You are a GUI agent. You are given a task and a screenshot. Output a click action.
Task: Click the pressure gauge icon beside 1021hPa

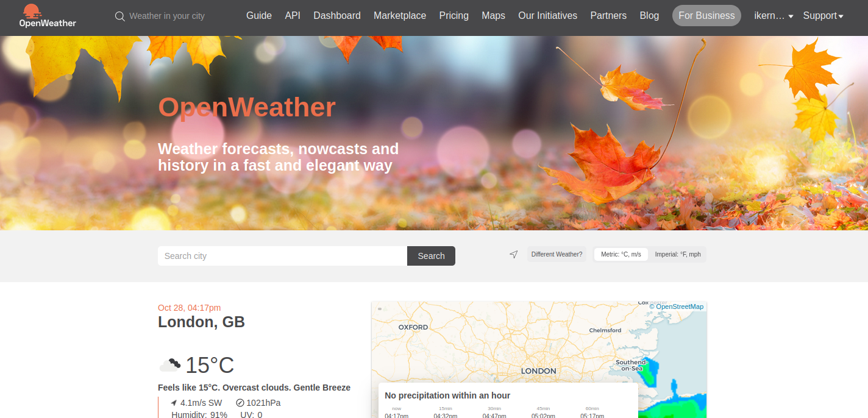pos(240,403)
